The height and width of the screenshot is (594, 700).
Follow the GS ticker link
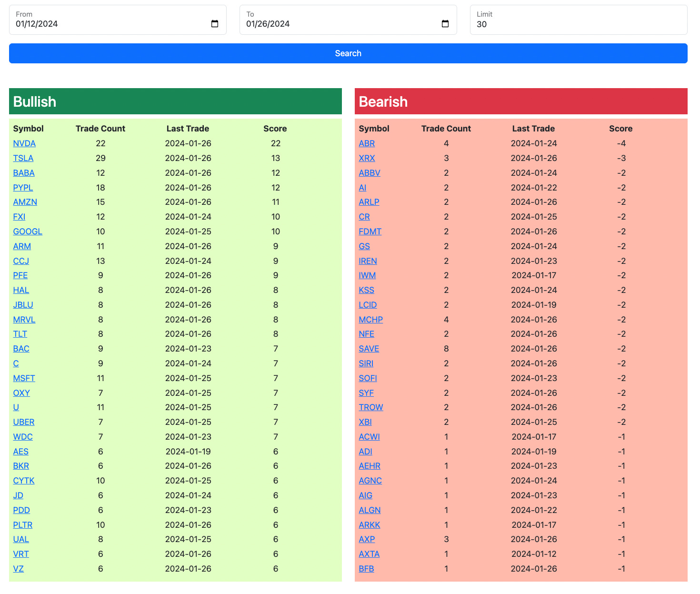364,246
